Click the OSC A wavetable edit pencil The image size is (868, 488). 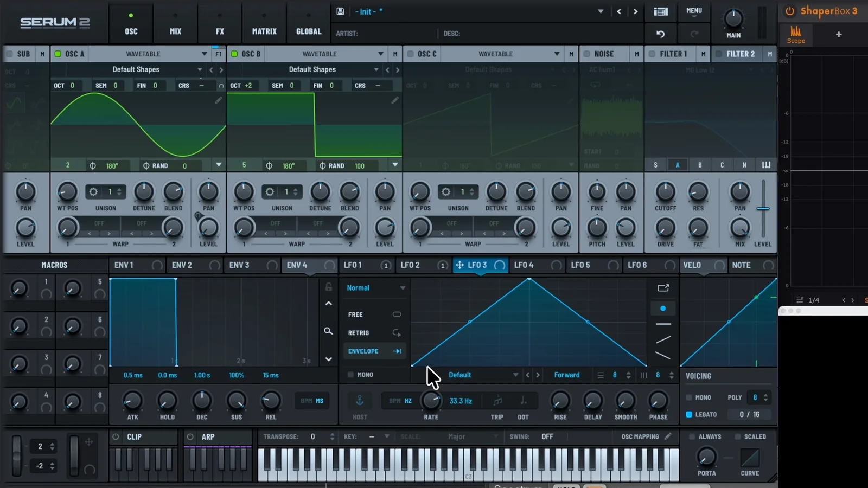(x=218, y=100)
